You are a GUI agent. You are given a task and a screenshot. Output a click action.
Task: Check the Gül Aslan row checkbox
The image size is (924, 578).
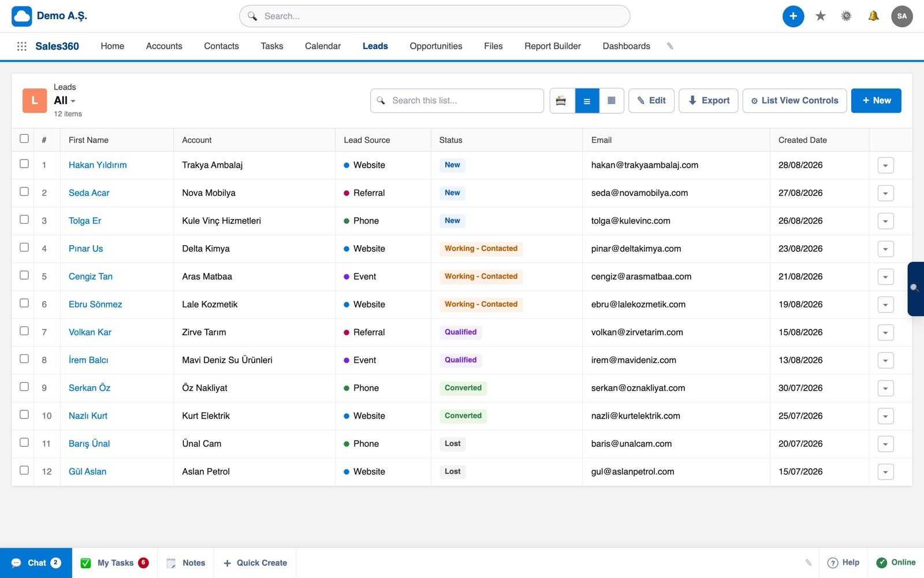click(24, 470)
